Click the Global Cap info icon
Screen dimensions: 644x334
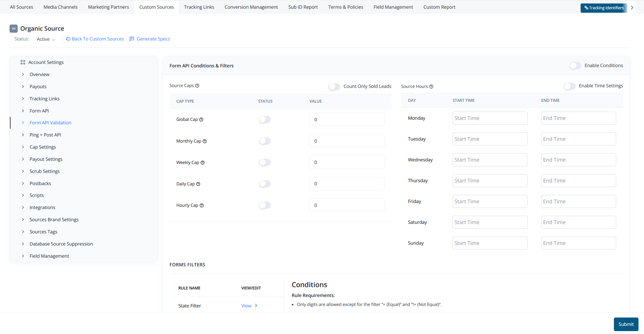(201, 119)
